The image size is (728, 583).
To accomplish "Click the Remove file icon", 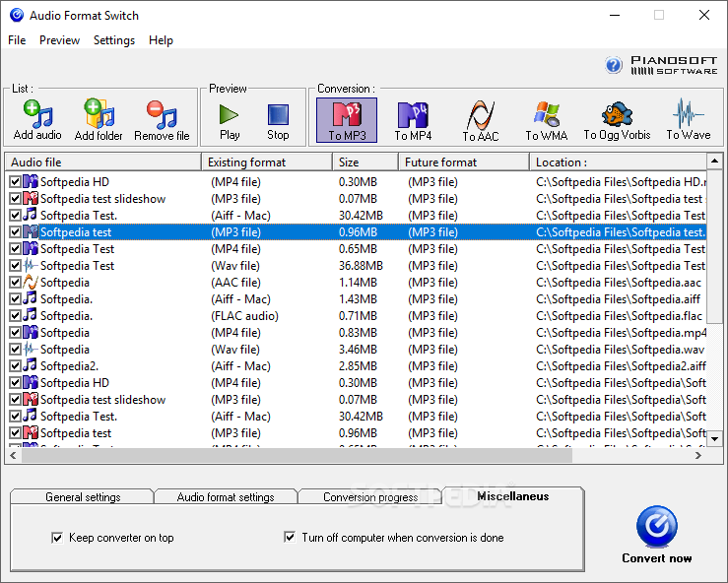I will [x=162, y=114].
